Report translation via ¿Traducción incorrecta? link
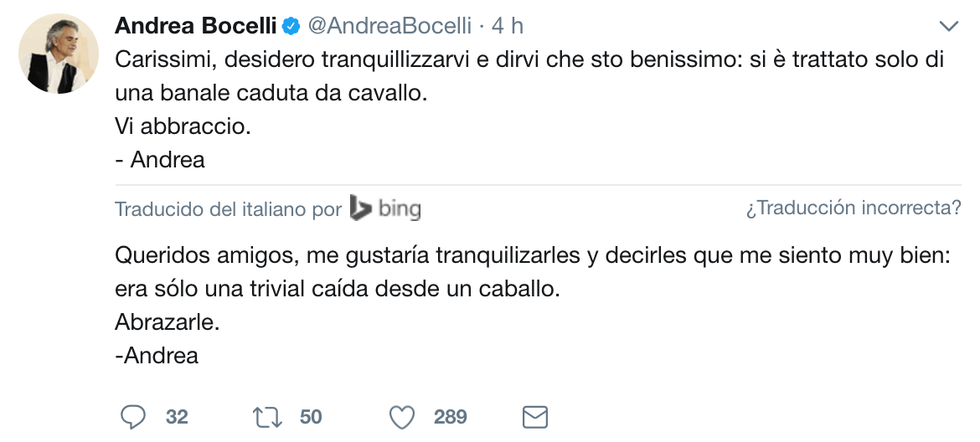Viewport: 980px width, 442px height. click(x=854, y=208)
